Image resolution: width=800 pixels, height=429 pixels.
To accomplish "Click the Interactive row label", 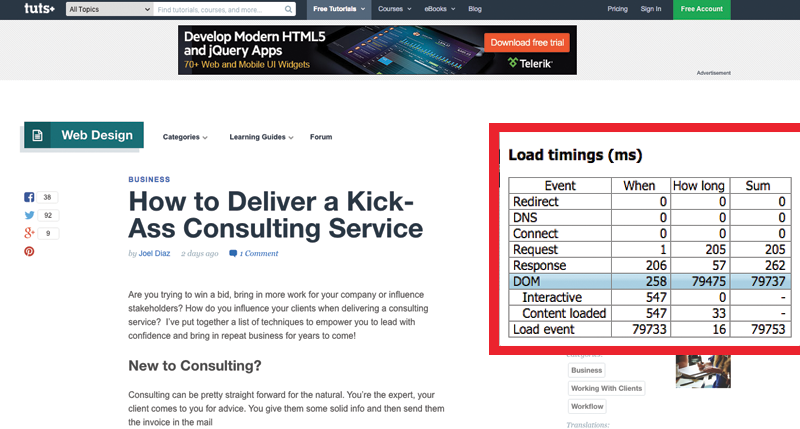I will coord(552,297).
